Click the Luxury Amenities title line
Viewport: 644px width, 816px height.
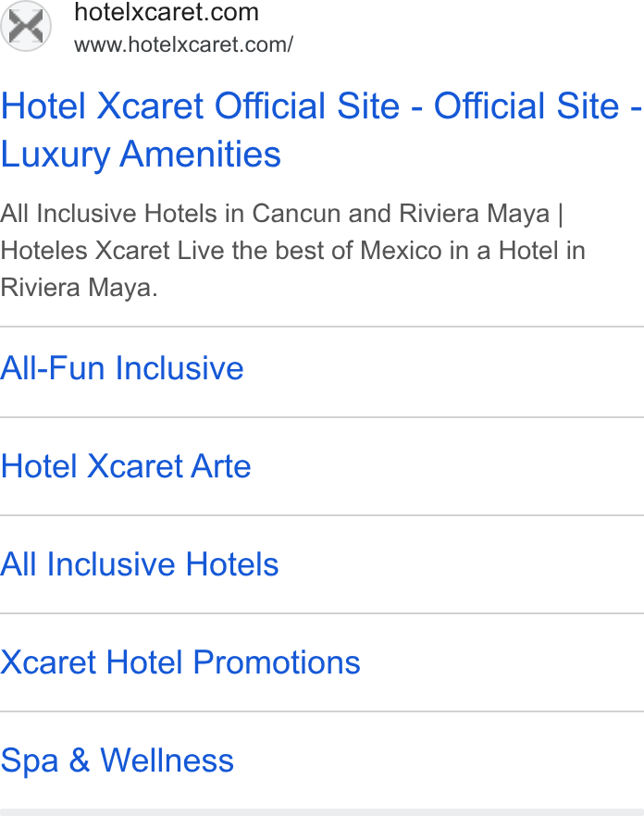tap(141, 154)
